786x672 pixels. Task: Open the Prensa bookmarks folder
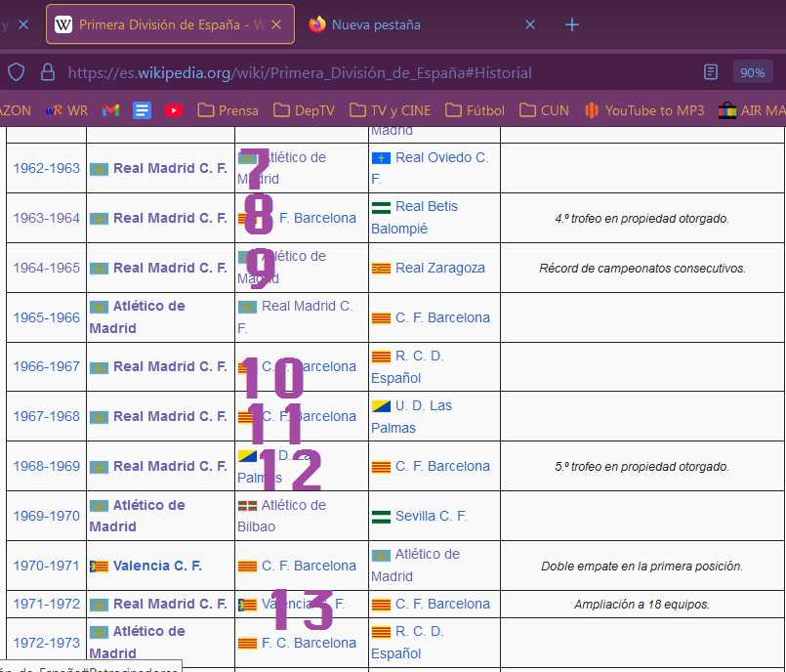tap(228, 110)
